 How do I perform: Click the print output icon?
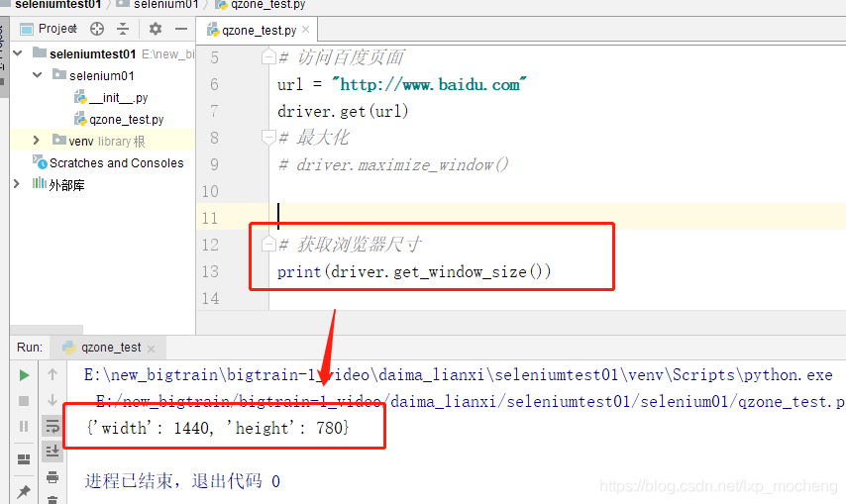[x=53, y=477]
